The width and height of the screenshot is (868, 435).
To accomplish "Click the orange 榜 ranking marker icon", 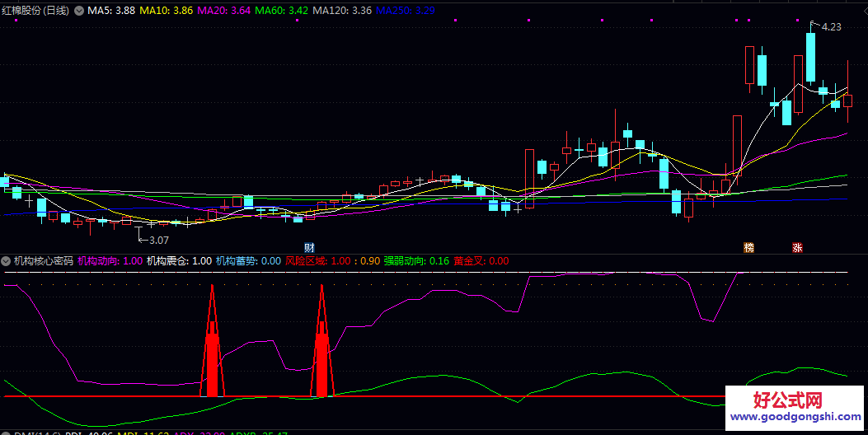I will click(748, 247).
